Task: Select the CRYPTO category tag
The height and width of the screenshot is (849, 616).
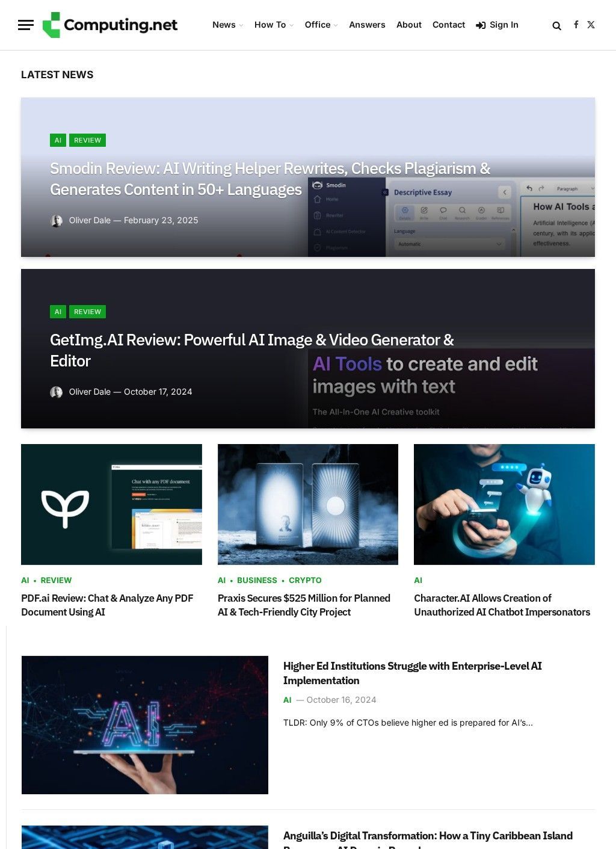Action: (x=305, y=580)
